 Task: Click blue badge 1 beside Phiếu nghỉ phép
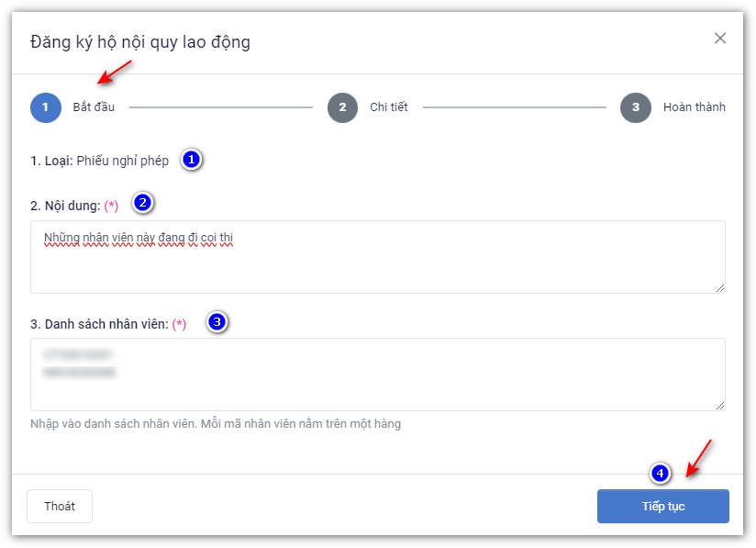[191, 160]
